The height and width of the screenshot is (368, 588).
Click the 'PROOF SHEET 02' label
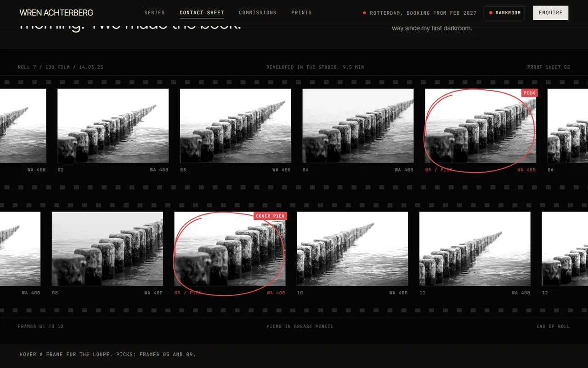point(548,67)
